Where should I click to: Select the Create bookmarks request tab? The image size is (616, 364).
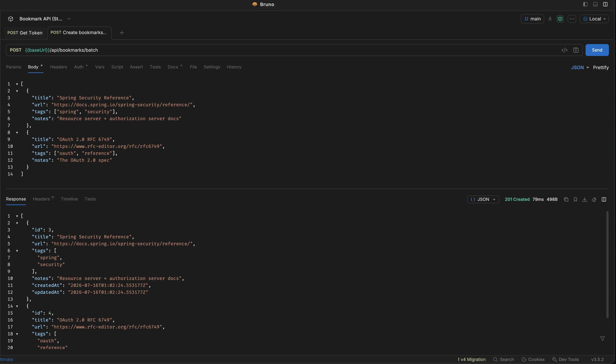point(79,33)
